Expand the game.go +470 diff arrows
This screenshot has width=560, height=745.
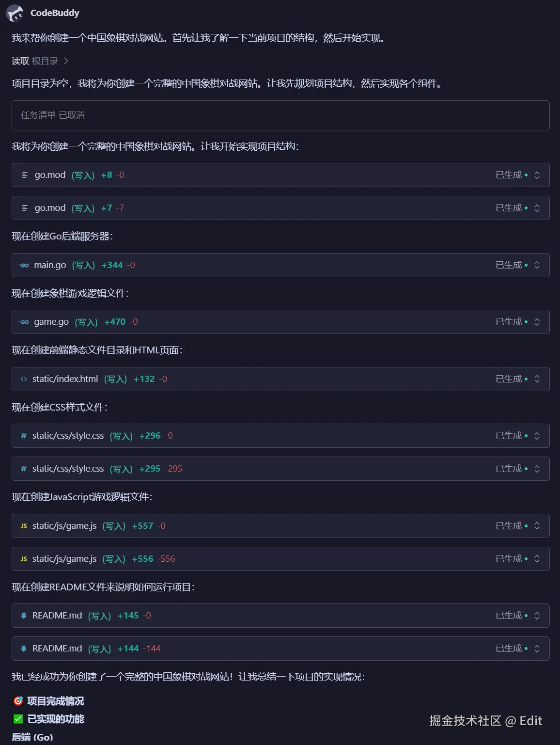coord(537,322)
